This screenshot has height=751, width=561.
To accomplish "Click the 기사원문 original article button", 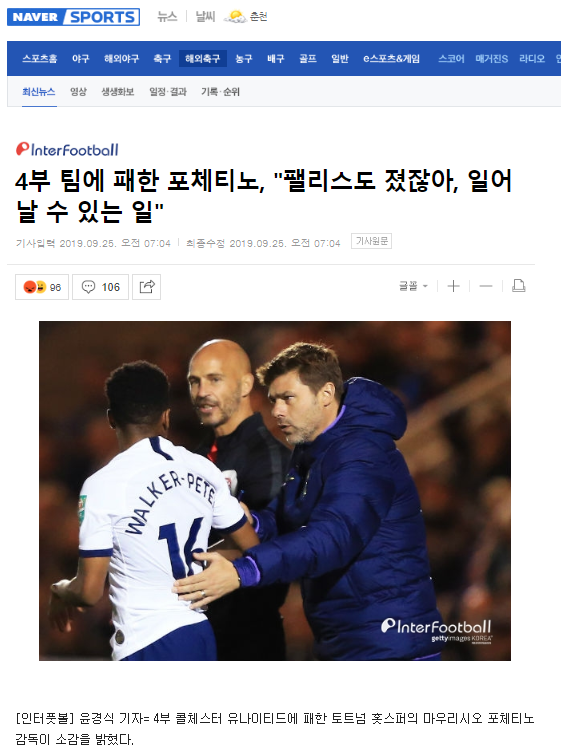I will coord(371,241).
